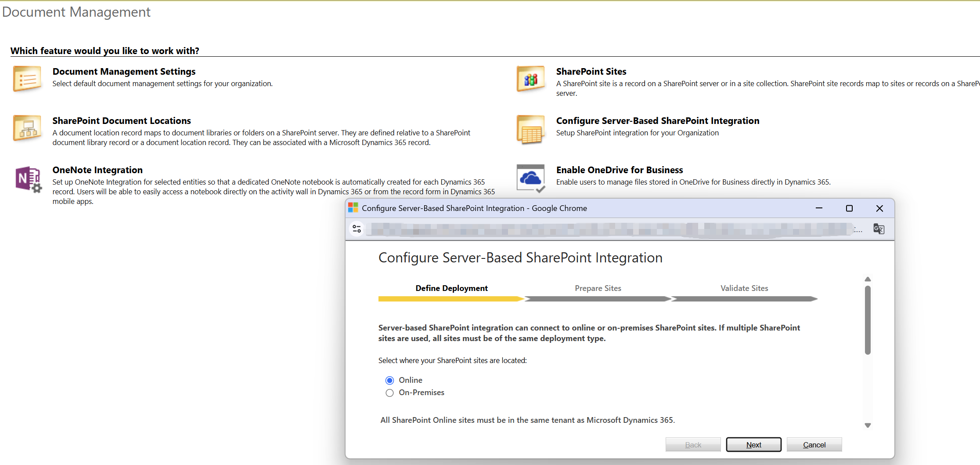Click 'Select where your SharePoint sites are located:' text

click(x=453, y=360)
